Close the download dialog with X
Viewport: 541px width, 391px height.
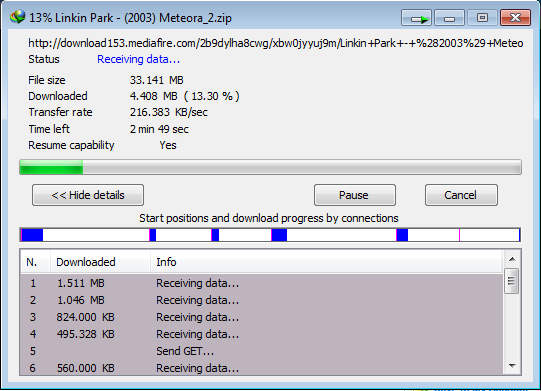(515, 18)
